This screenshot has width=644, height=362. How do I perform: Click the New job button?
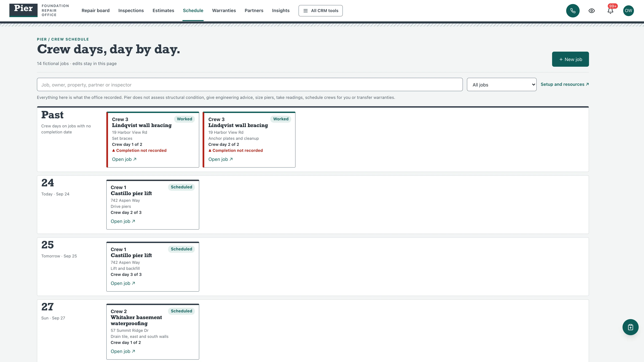(x=570, y=59)
